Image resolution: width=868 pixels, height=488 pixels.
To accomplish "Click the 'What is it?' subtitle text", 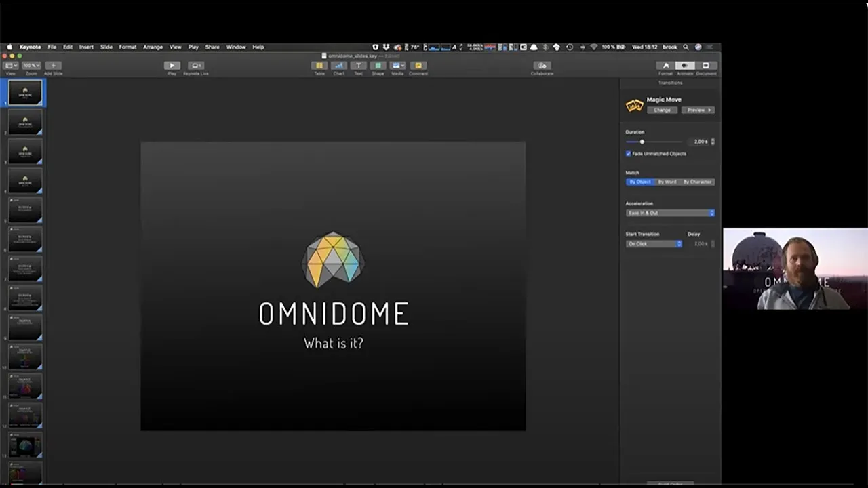I will [x=333, y=343].
